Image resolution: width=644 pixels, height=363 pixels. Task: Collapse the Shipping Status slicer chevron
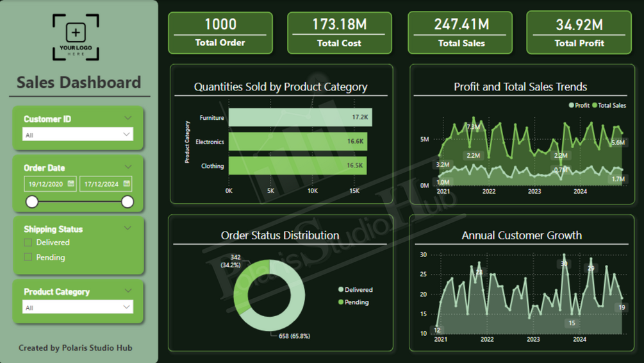[128, 228]
